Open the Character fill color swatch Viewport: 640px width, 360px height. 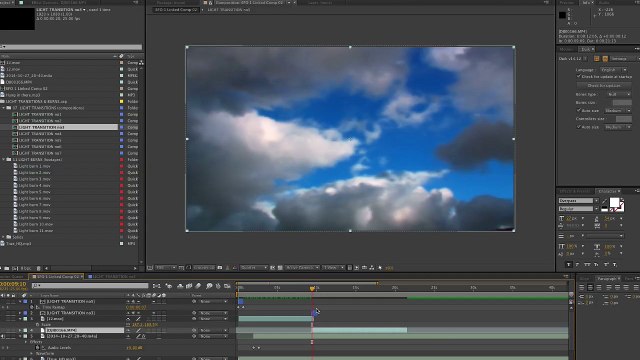tap(614, 202)
